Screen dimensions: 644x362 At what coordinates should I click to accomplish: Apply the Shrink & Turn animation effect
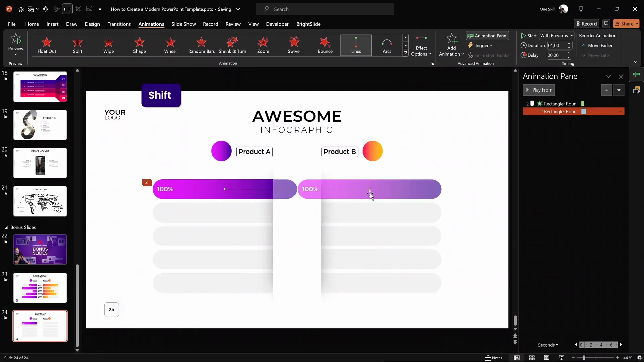coord(232,45)
